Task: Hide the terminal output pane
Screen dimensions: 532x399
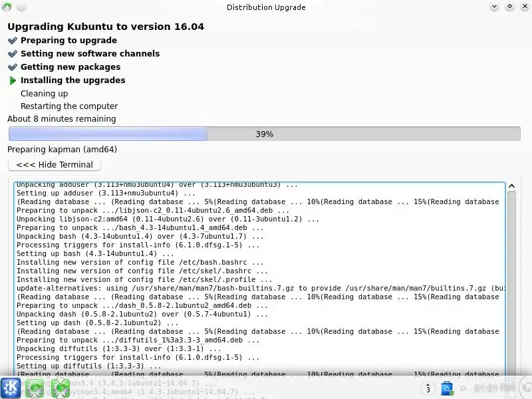Action: pyautogui.click(x=55, y=164)
